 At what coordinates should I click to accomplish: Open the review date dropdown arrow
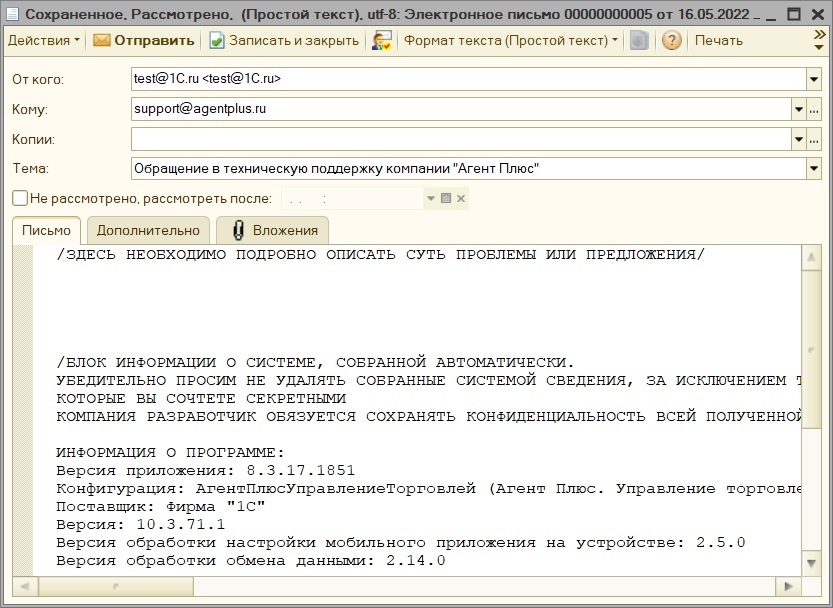431,198
